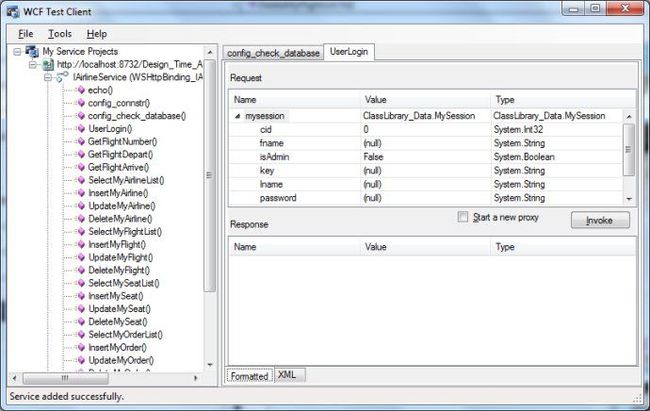Click the InsertMyAirline() operation icon
This screenshot has height=411, width=650.
tap(81, 193)
